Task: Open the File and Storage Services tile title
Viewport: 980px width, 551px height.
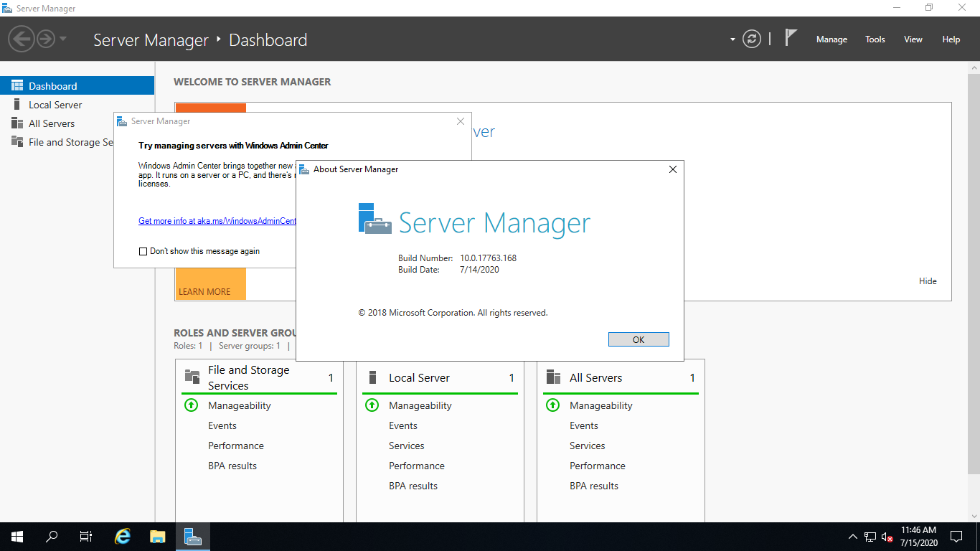Action: (x=249, y=377)
